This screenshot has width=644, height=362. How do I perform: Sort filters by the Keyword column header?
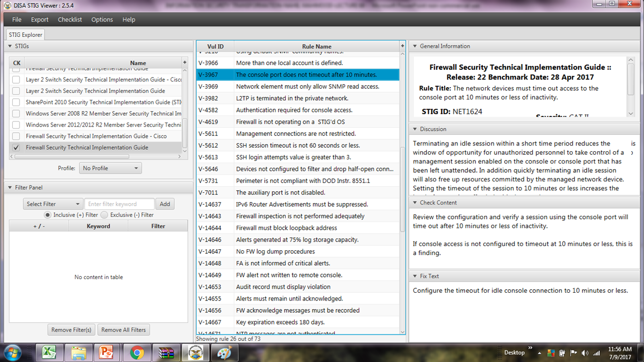coord(98,226)
